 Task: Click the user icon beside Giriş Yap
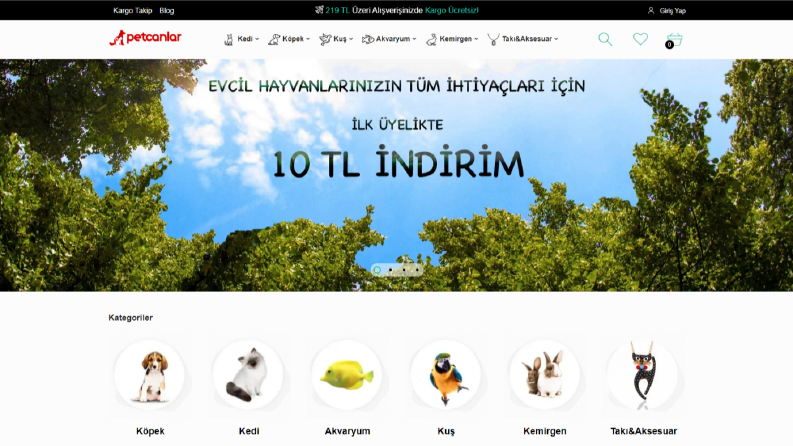pyautogui.click(x=651, y=10)
